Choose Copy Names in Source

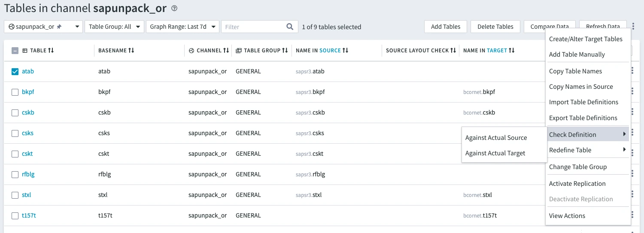[581, 86]
